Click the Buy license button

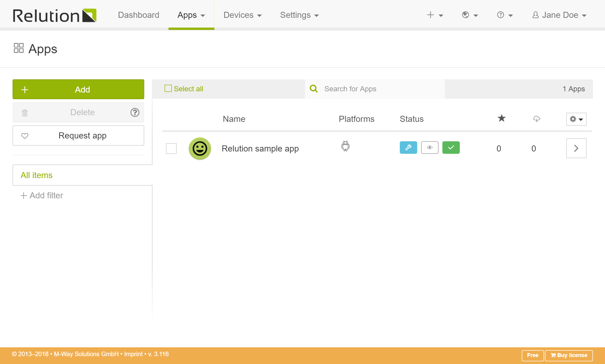tap(569, 355)
